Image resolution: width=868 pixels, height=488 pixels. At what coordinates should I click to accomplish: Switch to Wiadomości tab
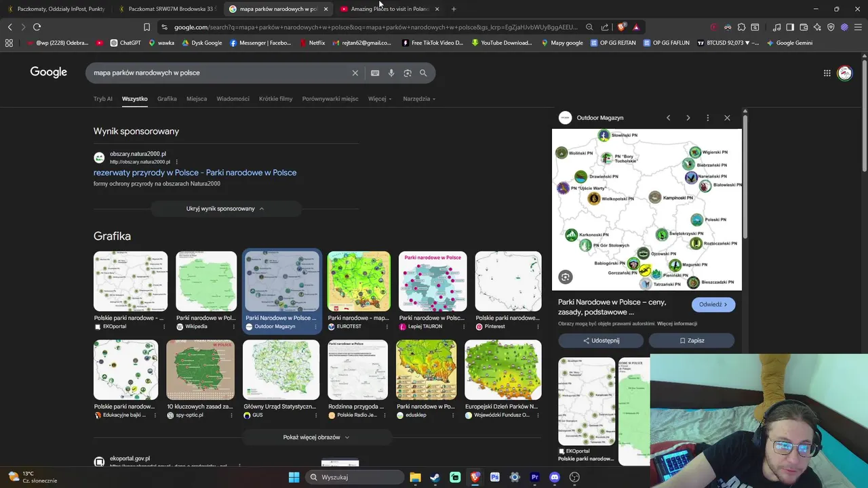point(233,99)
